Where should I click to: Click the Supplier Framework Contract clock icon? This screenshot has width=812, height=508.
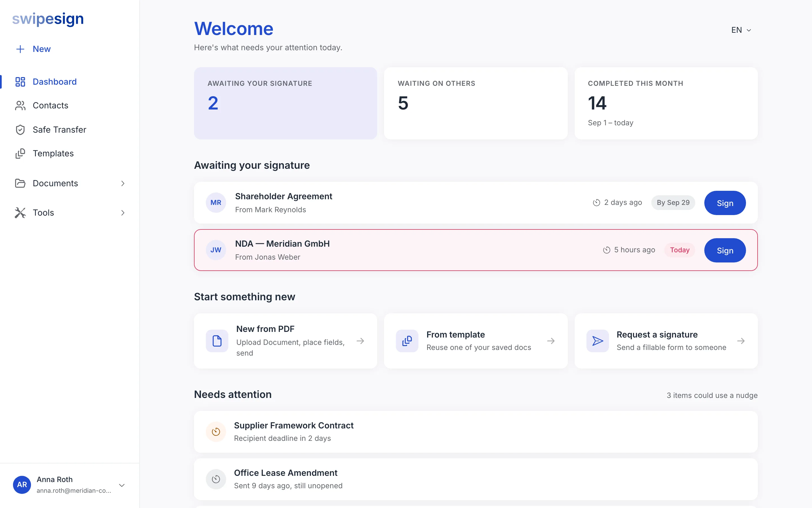(216, 432)
